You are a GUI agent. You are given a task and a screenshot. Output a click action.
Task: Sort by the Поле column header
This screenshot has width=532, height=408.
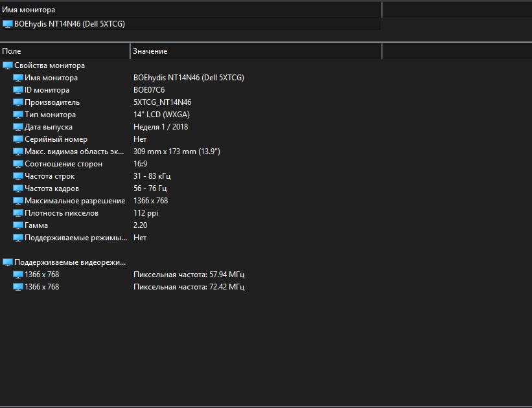65,51
